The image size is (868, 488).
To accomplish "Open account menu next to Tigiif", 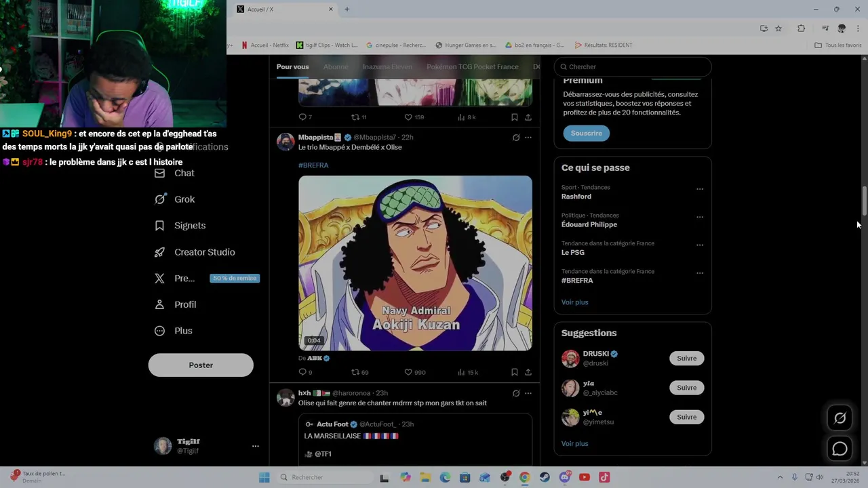I will pos(256,446).
